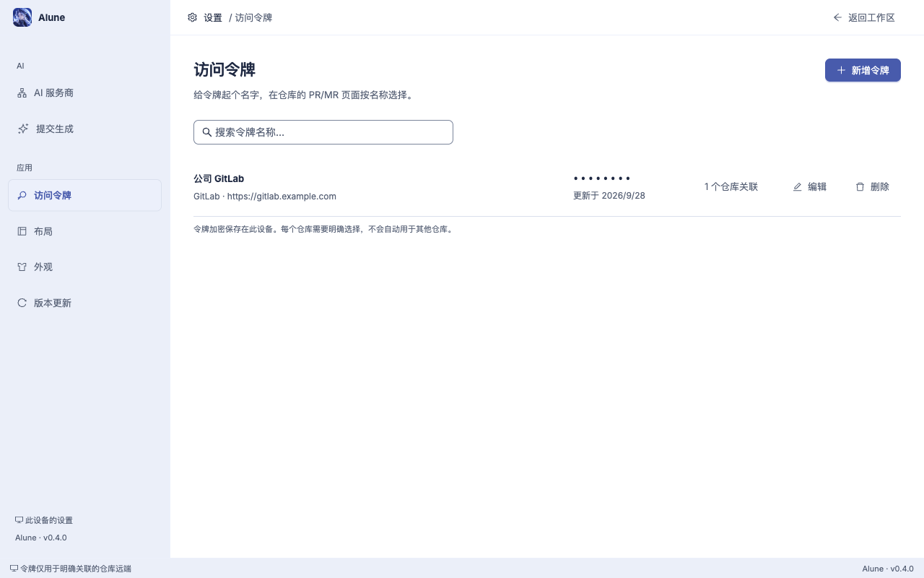This screenshot has height=578, width=924.
Task: Open the 提交生成 settings page
Action: (x=84, y=129)
